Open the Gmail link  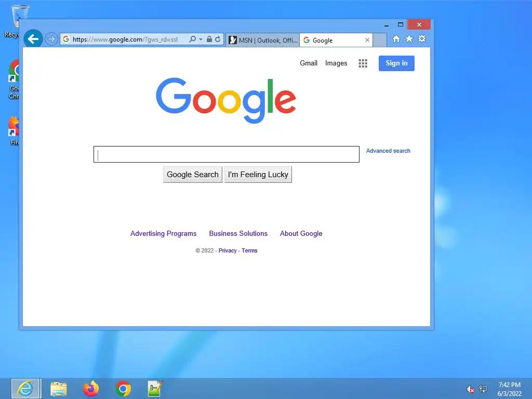tap(309, 63)
